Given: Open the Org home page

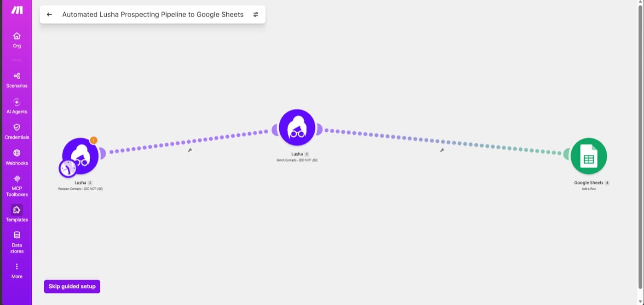Looking at the screenshot, I should (17, 40).
